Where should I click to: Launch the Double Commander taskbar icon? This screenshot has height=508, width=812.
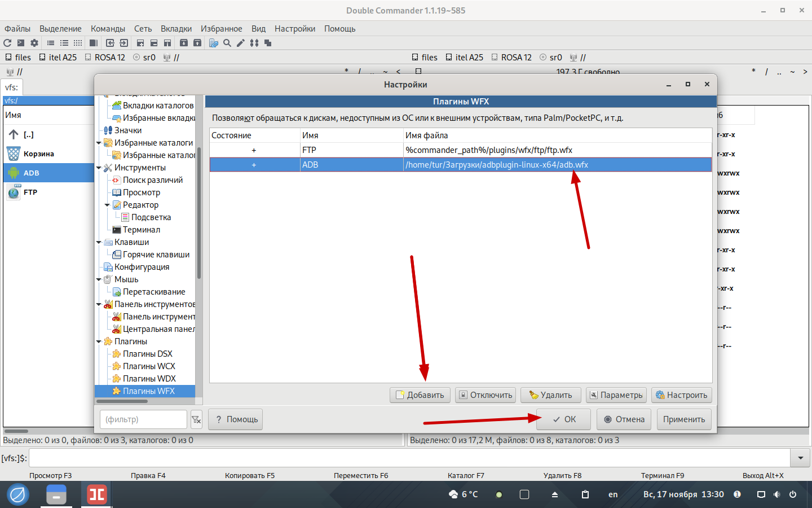(96, 494)
